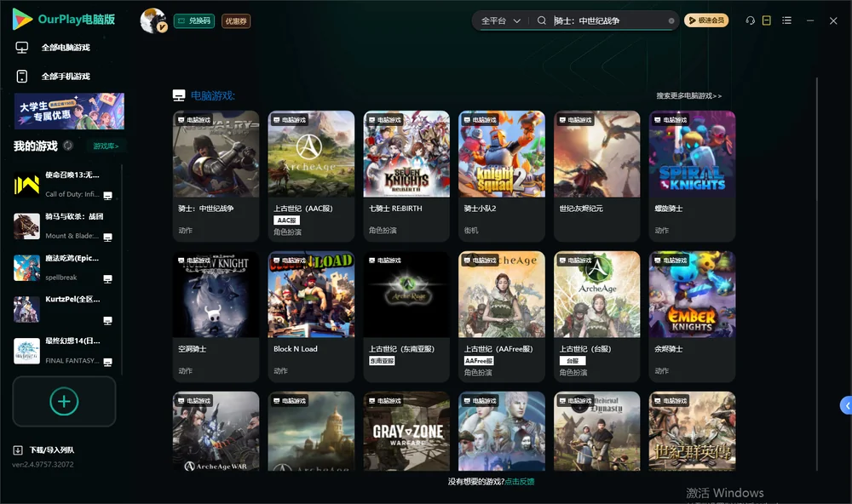852x504 pixels.
Task: Click the 街机 genre label under 骑士小队2
Action: (x=471, y=230)
